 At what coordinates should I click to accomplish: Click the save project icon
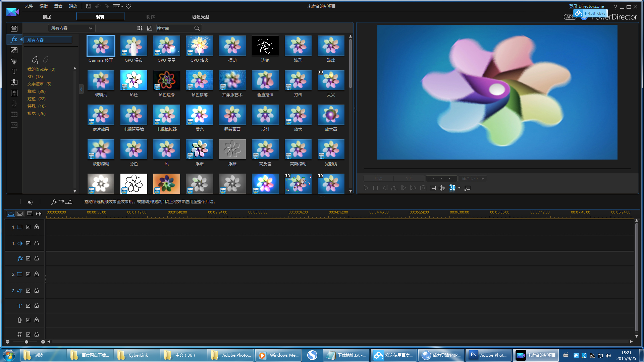89,6
